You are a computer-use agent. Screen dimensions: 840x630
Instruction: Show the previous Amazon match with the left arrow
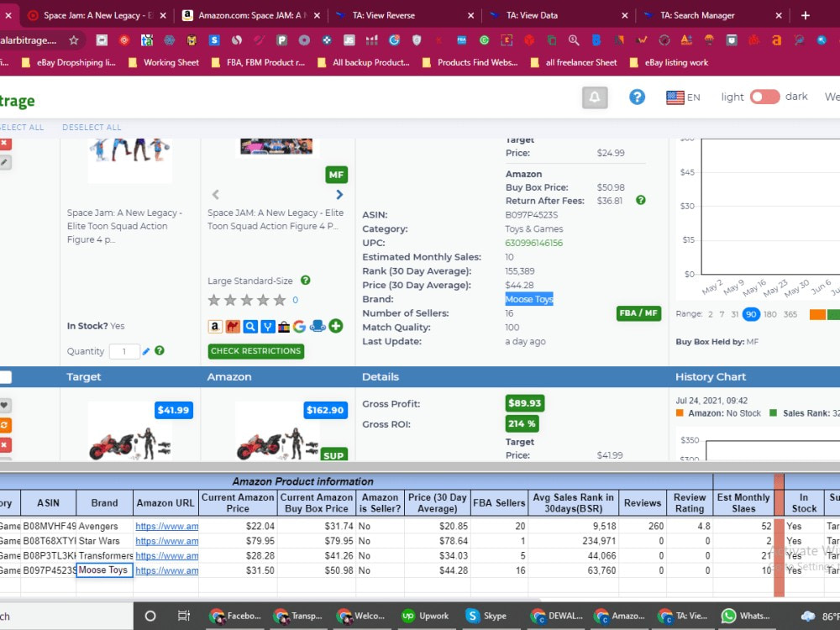tap(215, 195)
